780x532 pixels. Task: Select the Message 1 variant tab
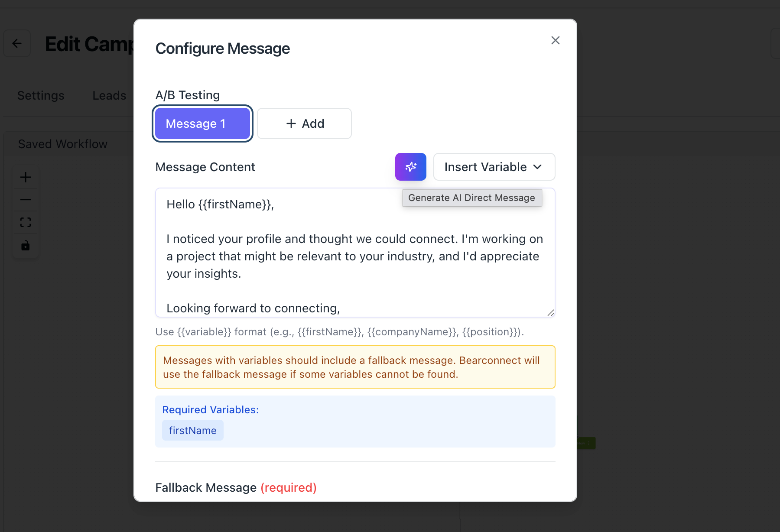pyautogui.click(x=202, y=123)
